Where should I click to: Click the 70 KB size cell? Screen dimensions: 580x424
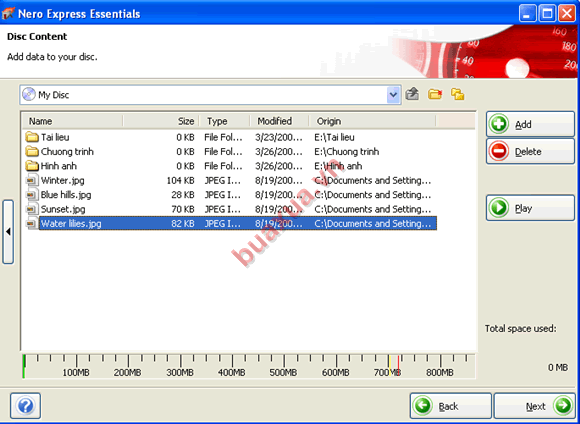[x=183, y=209]
